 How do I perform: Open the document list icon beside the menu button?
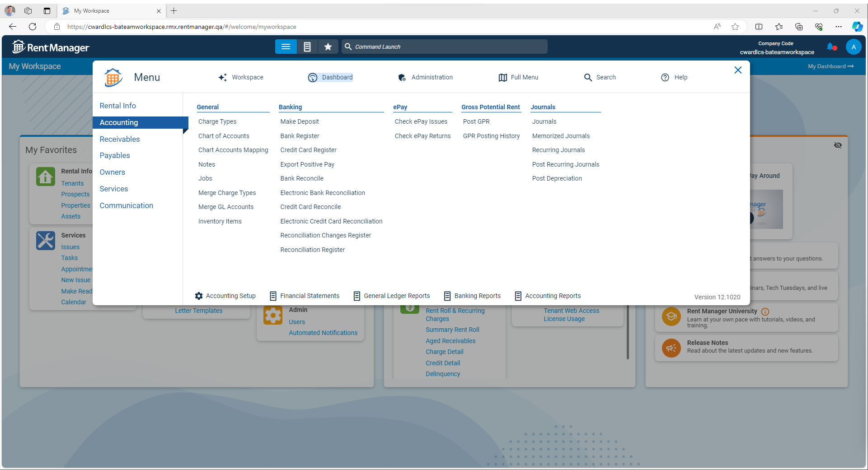click(307, 47)
